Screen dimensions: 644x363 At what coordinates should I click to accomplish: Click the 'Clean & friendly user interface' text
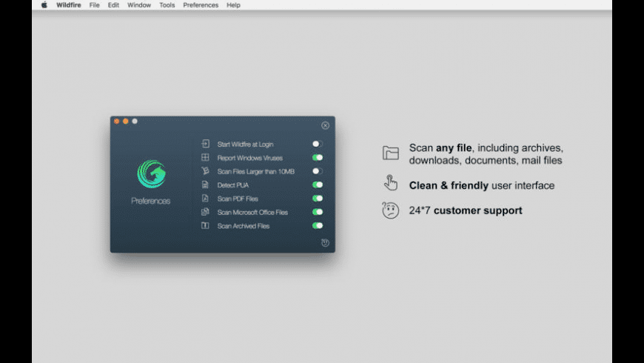(x=482, y=185)
